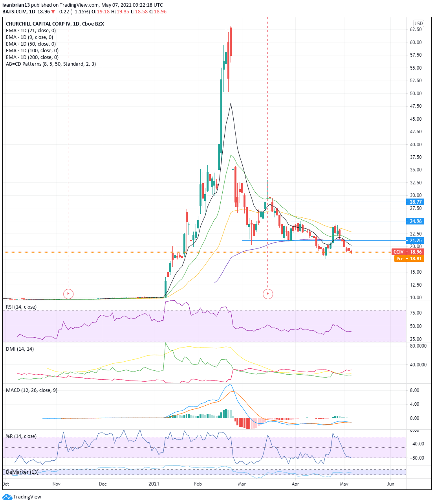Click the 2021 label on time axis
This screenshot has height=504, width=434.
click(154, 484)
